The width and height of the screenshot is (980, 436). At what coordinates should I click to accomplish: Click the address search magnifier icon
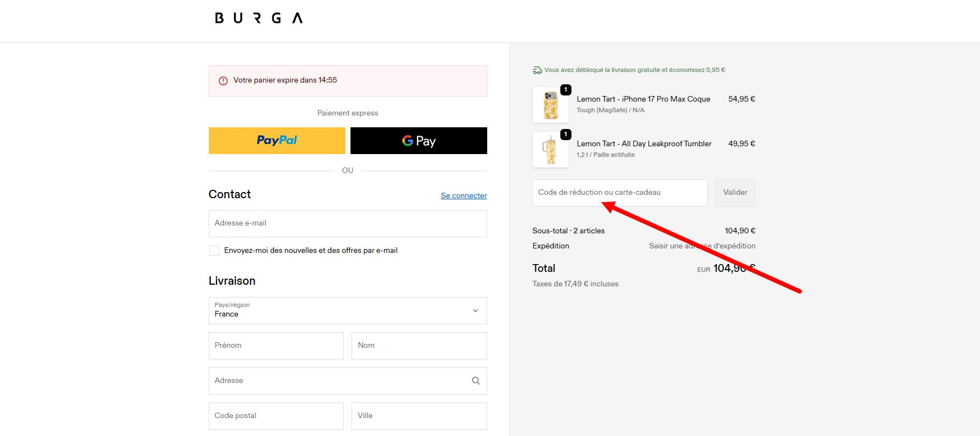[x=475, y=381]
